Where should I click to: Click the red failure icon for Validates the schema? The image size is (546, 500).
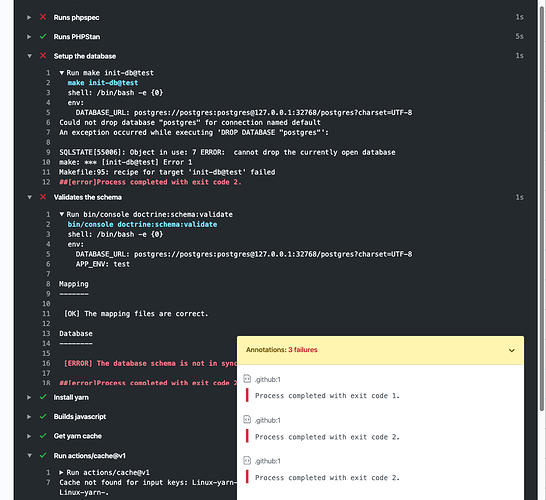coord(43,197)
